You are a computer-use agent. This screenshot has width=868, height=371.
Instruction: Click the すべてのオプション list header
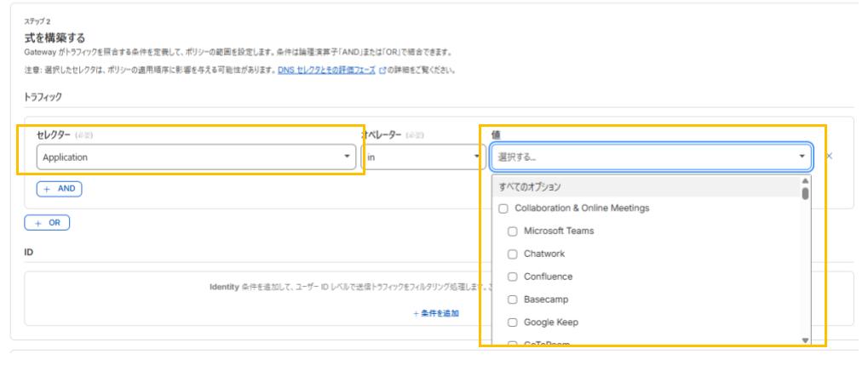[530, 186]
